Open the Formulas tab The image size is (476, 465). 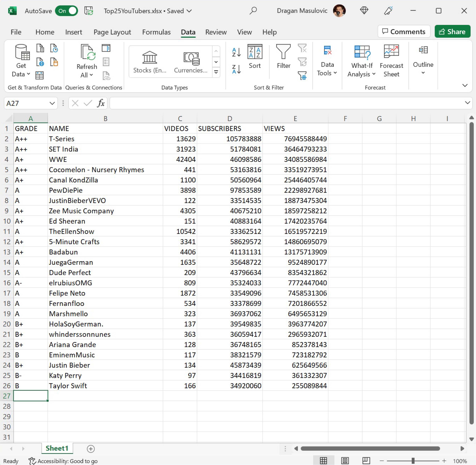(156, 32)
